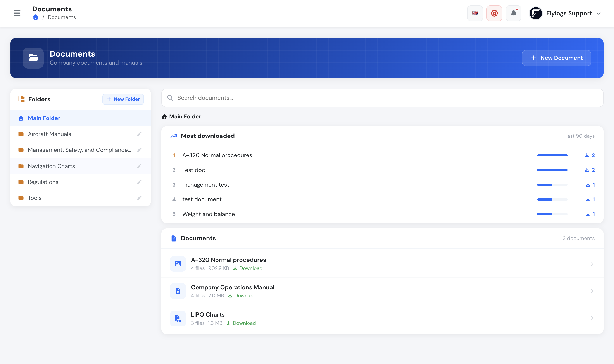The width and height of the screenshot is (614, 364).
Task: Click Weight and balance in Most downloaded
Action: click(x=208, y=214)
